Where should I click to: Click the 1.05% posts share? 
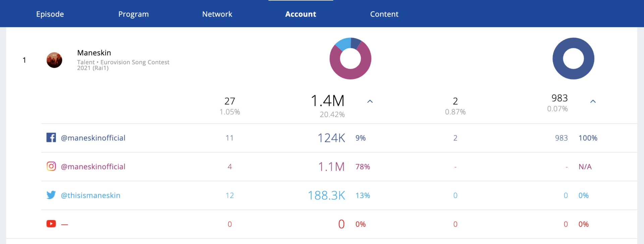click(x=230, y=112)
